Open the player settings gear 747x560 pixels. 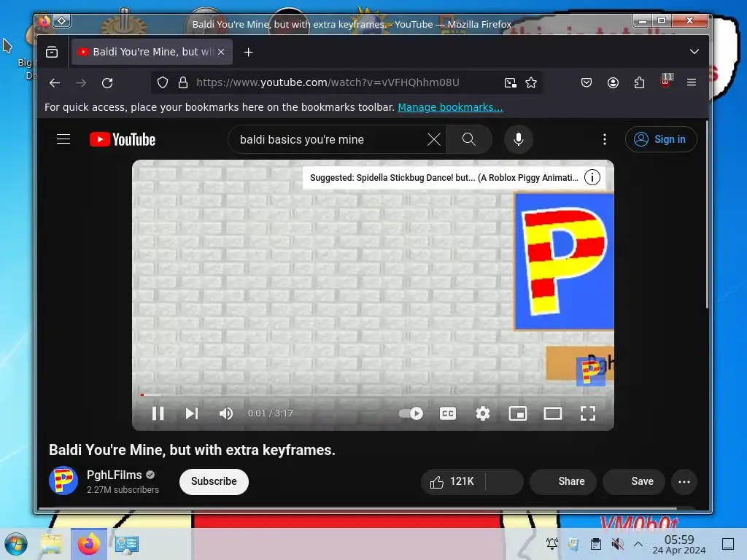pyautogui.click(x=483, y=413)
